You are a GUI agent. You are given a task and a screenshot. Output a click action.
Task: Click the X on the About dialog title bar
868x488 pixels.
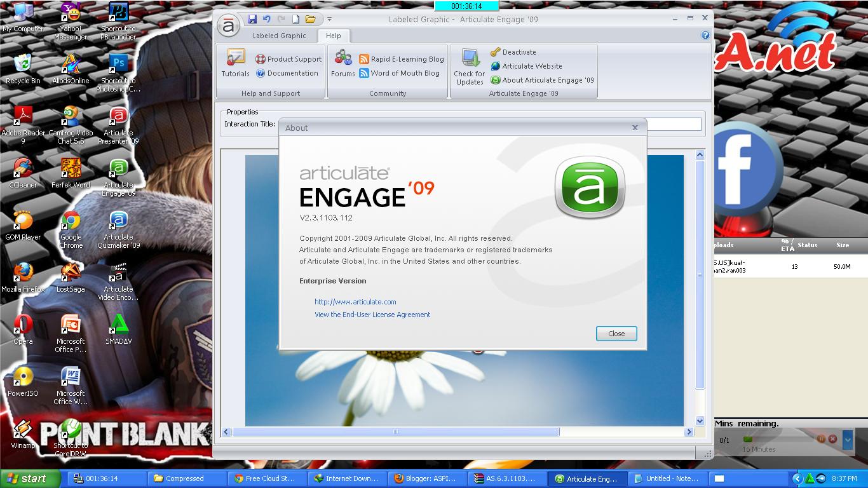(635, 128)
